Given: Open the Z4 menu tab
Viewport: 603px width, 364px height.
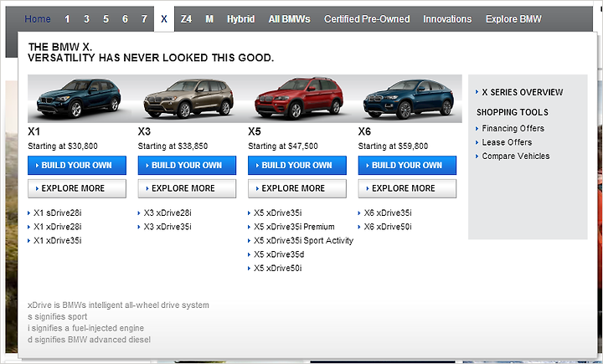Looking at the screenshot, I should pos(186,19).
